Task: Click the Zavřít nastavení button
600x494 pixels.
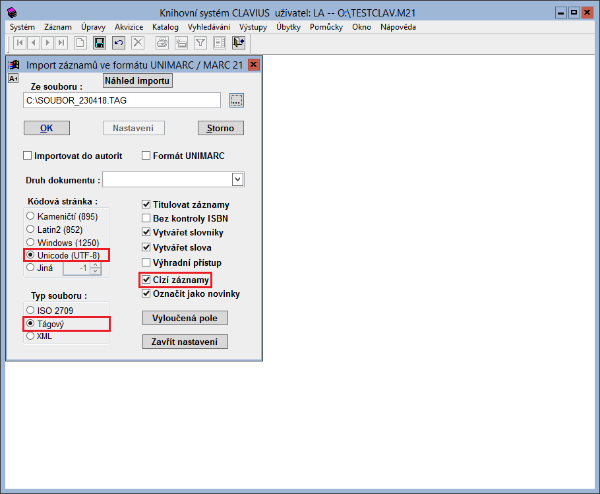Action: click(188, 342)
